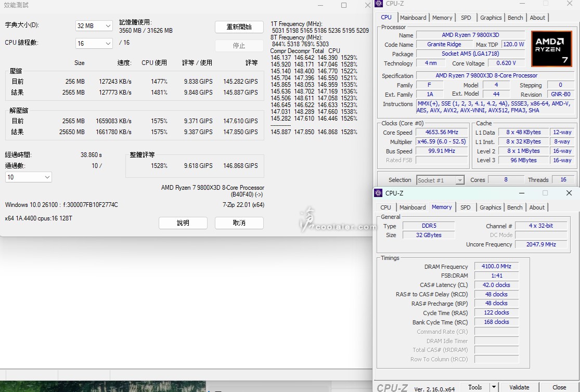Click the memory Type value DDR5
This screenshot has width=580, height=392.
point(429,226)
